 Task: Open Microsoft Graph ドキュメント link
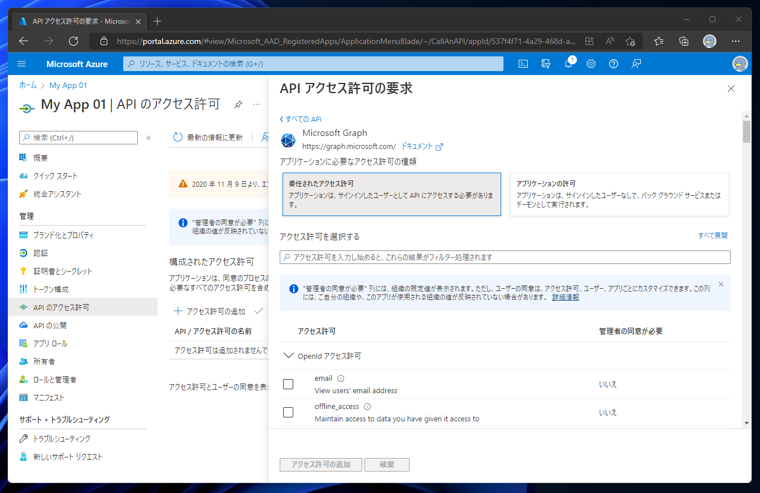point(422,146)
